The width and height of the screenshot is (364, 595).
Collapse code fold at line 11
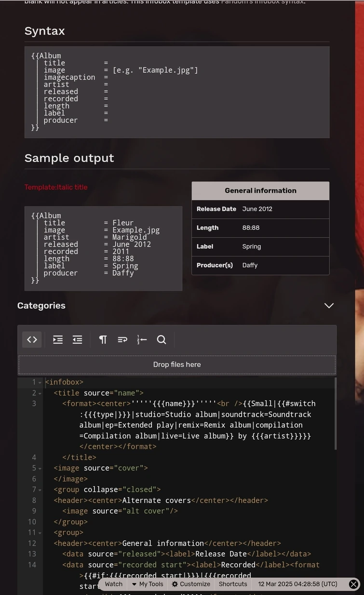pos(40,532)
